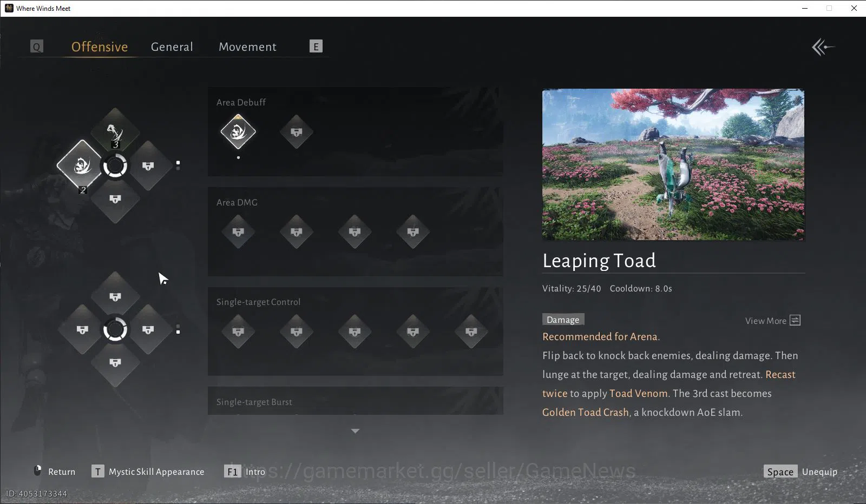Image resolution: width=866 pixels, height=504 pixels.
Task: Click the Area Debuff category heading
Action: click(241, 102)
